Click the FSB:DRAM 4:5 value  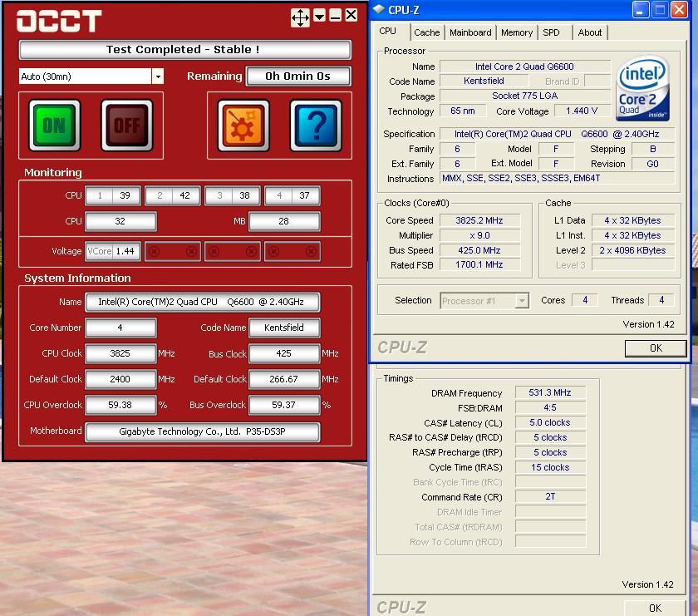[550, 407]
